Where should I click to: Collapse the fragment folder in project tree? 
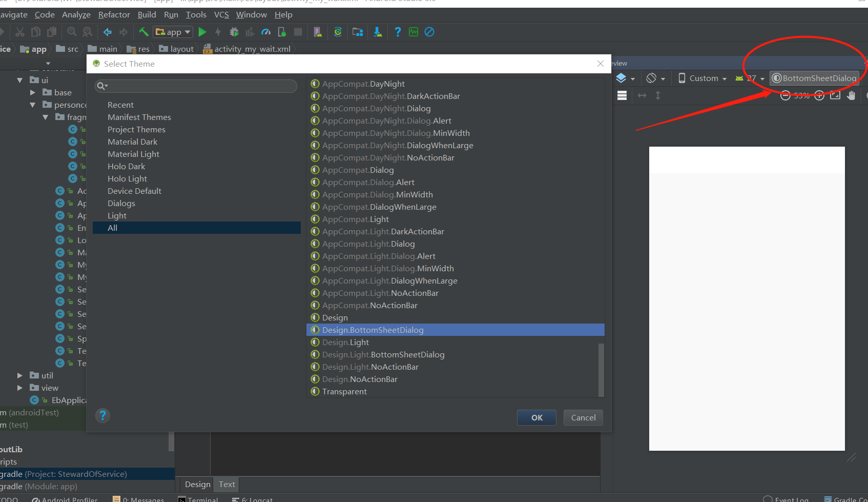point(46,117)
